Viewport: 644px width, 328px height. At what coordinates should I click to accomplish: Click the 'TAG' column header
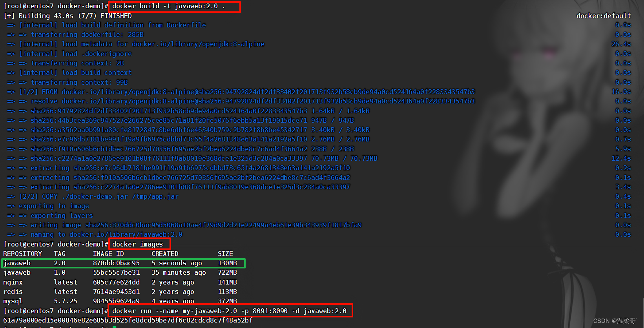click(60, 254)
